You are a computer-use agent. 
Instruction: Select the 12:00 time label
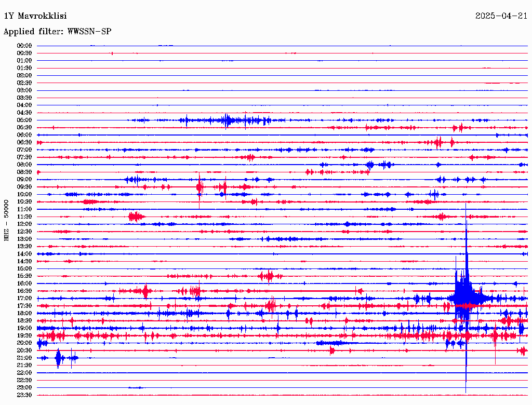pos(24,224)
